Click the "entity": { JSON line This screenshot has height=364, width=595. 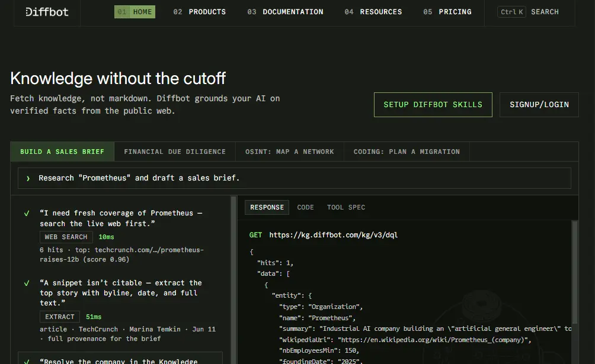point(292,295)
